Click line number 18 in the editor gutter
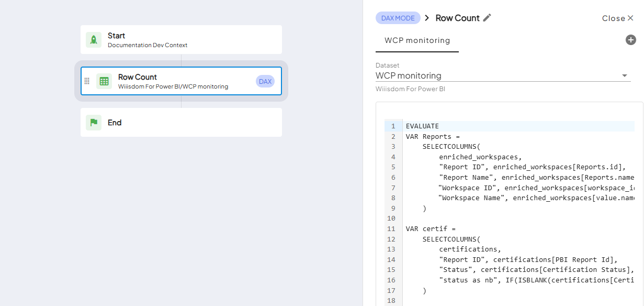 pos(391,301)
